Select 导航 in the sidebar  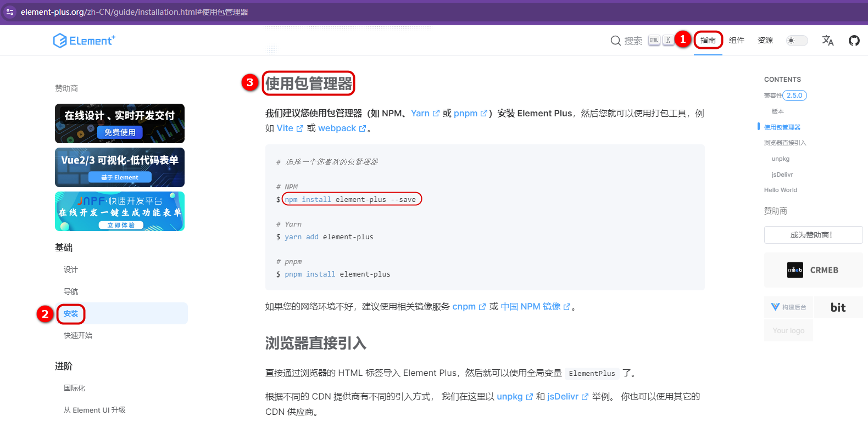tap(71, 291)
